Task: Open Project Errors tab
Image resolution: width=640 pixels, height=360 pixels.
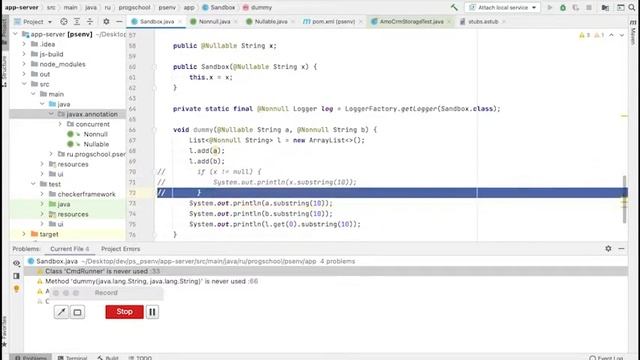Action: (120, 249)
